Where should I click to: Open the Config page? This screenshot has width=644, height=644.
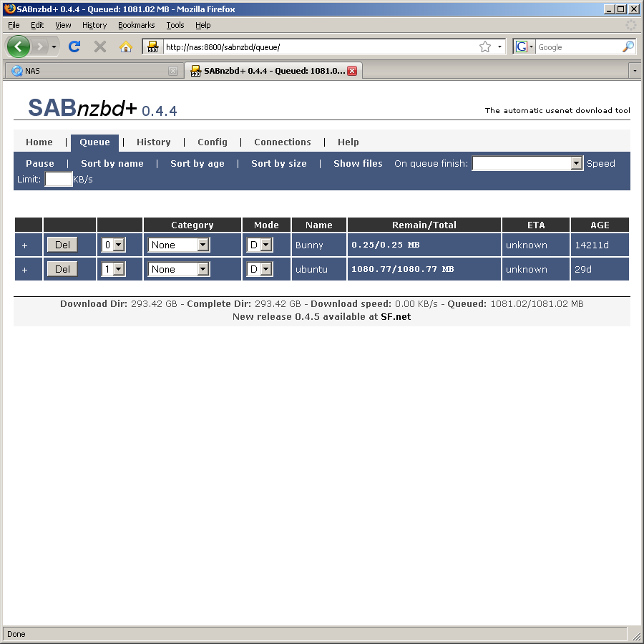(213, 142)
